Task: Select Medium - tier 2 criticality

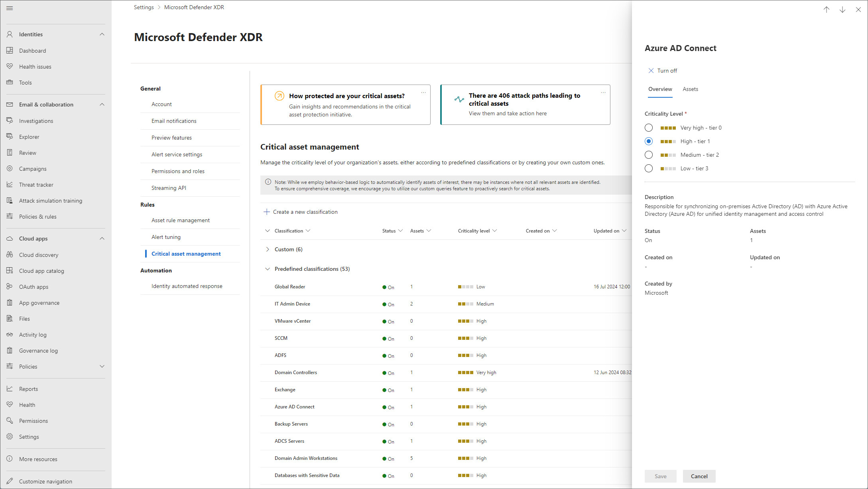Action: click(649, 155)
